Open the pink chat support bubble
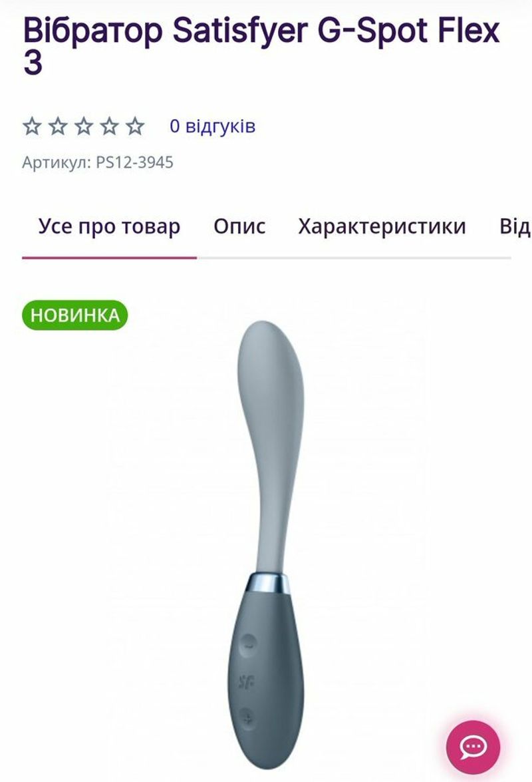 (x=473, y=747)
